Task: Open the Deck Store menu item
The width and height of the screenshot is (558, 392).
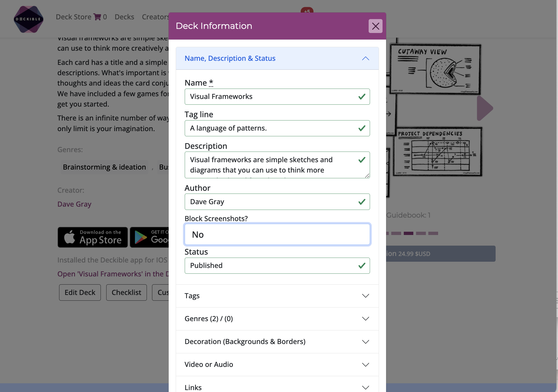Action: [x=74, y=17]
